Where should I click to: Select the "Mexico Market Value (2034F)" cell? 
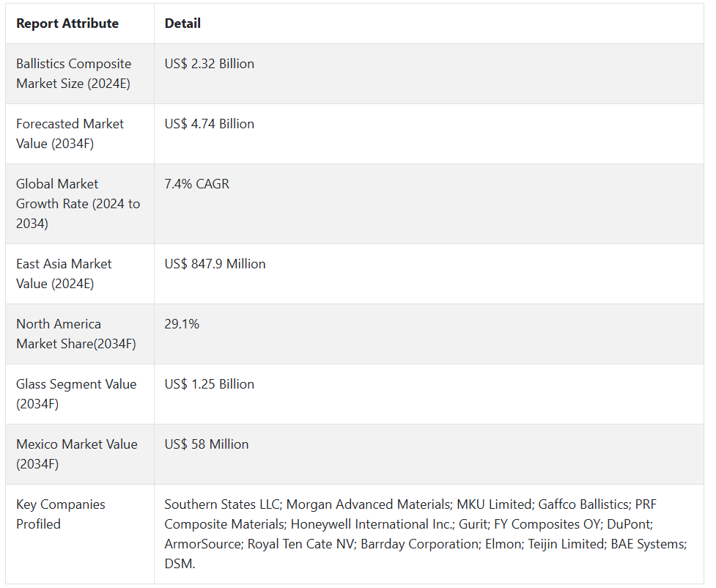point(76,454)
